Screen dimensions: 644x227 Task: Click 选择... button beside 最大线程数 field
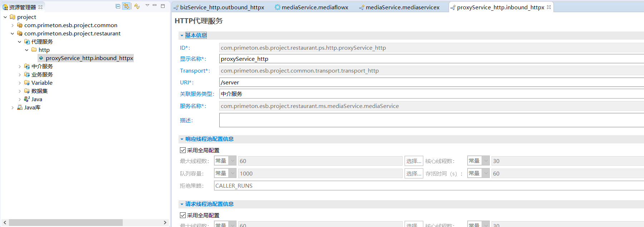(414, 161)
